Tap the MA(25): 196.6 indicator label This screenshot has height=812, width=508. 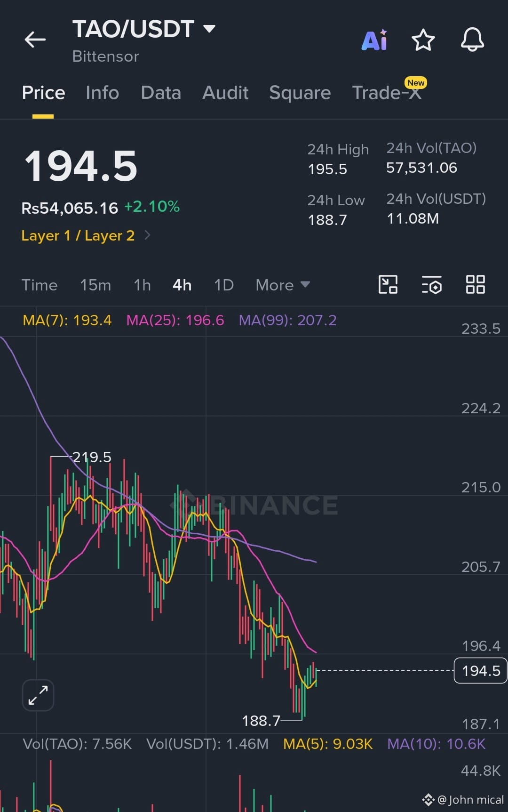pos(175,321)
